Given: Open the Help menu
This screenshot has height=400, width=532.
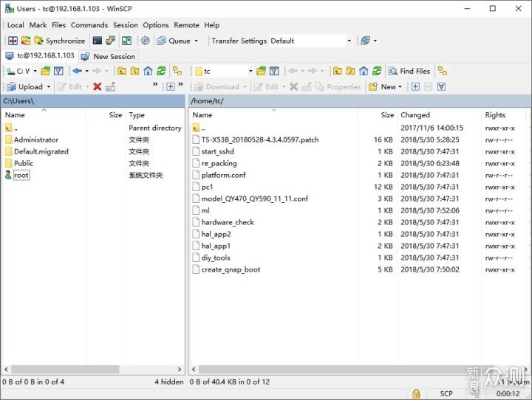Looking at the screenshot, I should tap(212, 25).
